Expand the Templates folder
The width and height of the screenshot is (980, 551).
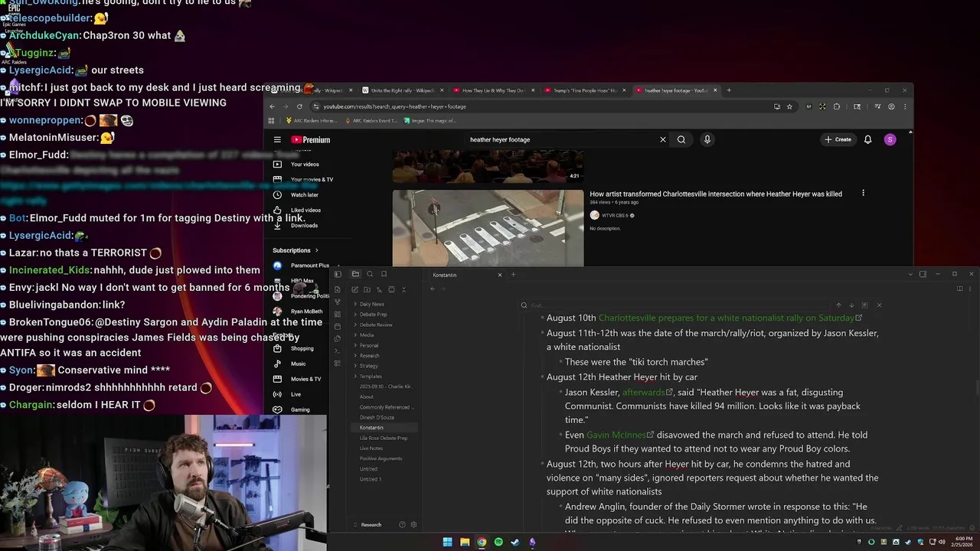click(x=371, y=377)
